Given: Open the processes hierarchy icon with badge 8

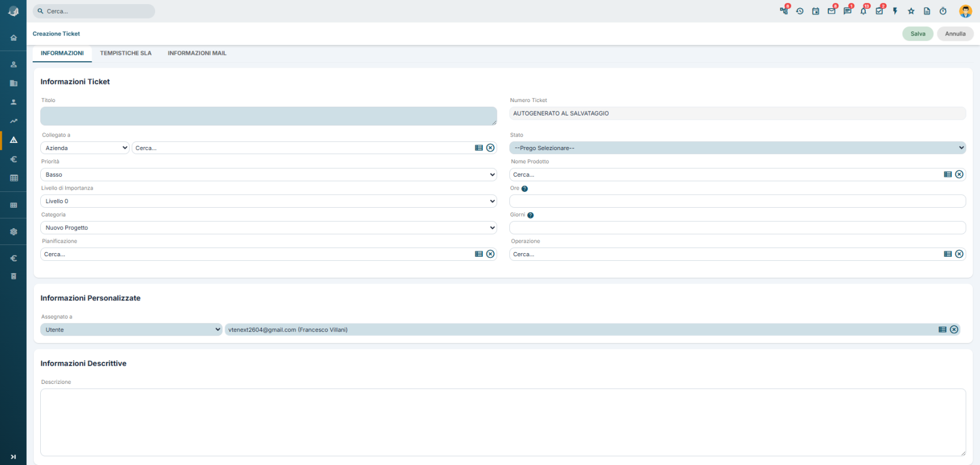Looking at the screenshot, I should (x=783, y=11).
